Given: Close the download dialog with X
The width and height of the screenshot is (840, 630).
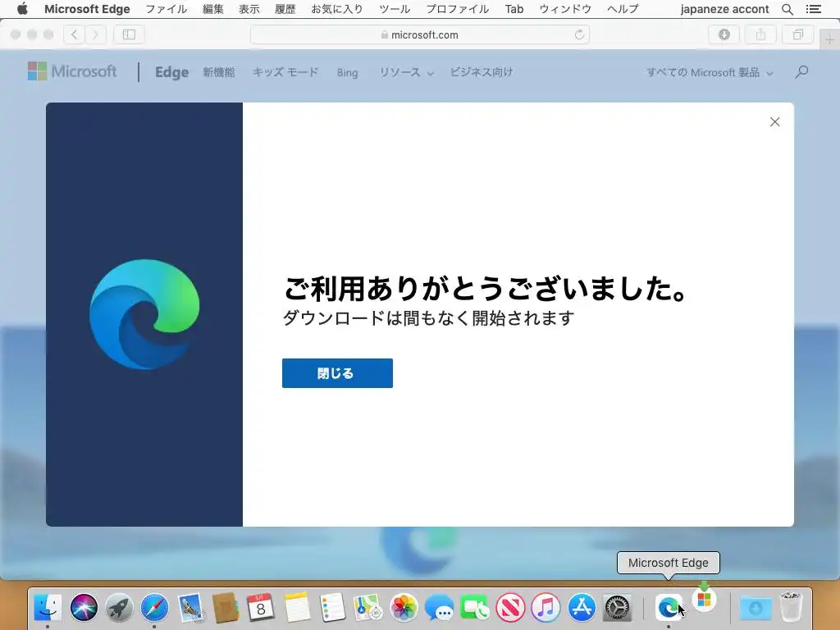Looking at the screenshot, I should click(774, 121).
